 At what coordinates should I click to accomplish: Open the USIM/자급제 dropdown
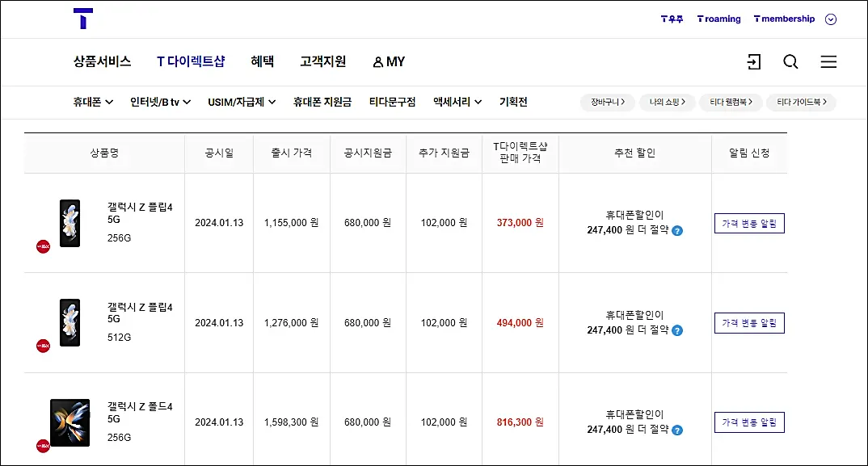[241, 102]
